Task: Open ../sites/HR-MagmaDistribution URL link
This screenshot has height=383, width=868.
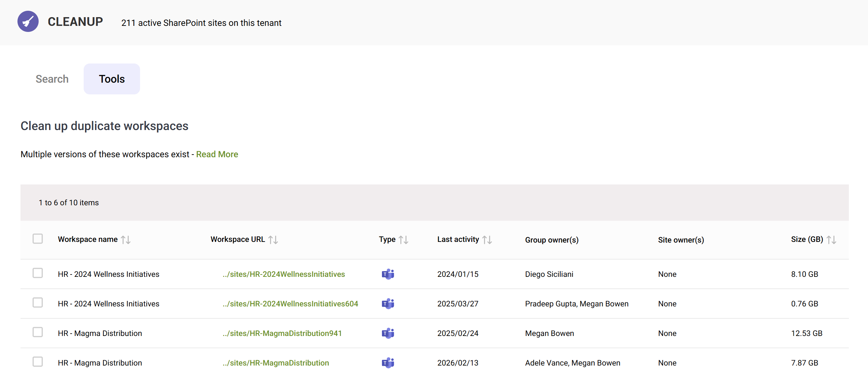Action: (276, 363)
